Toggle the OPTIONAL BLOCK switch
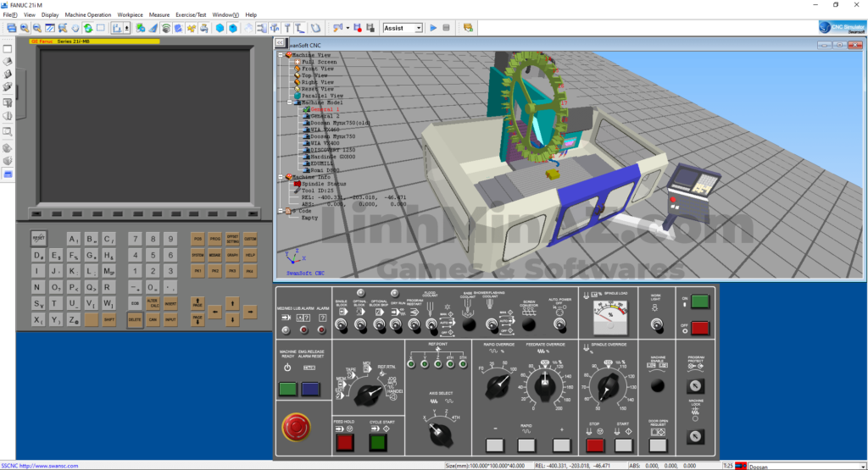Screen dimensions: 868x470 coord(360,326)
